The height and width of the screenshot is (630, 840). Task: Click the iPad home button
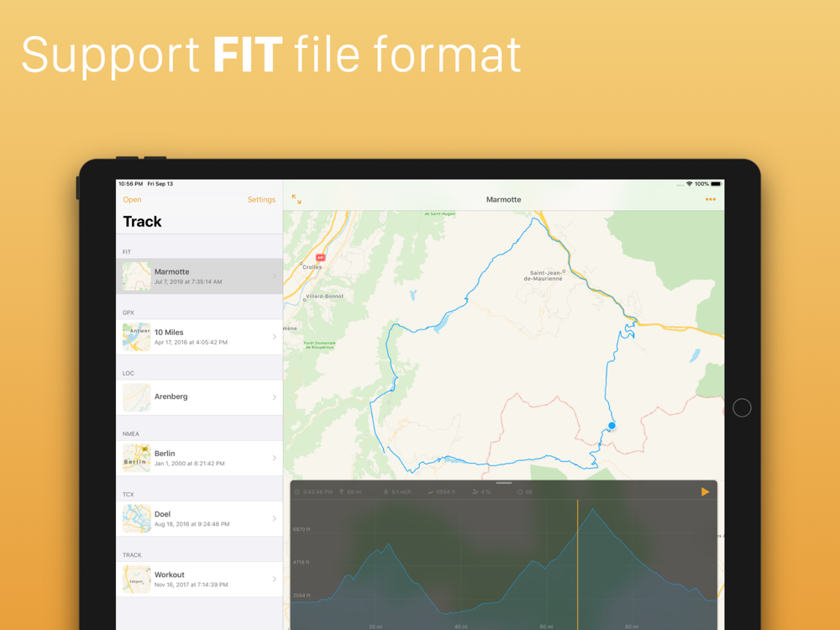tap(742, 407)
